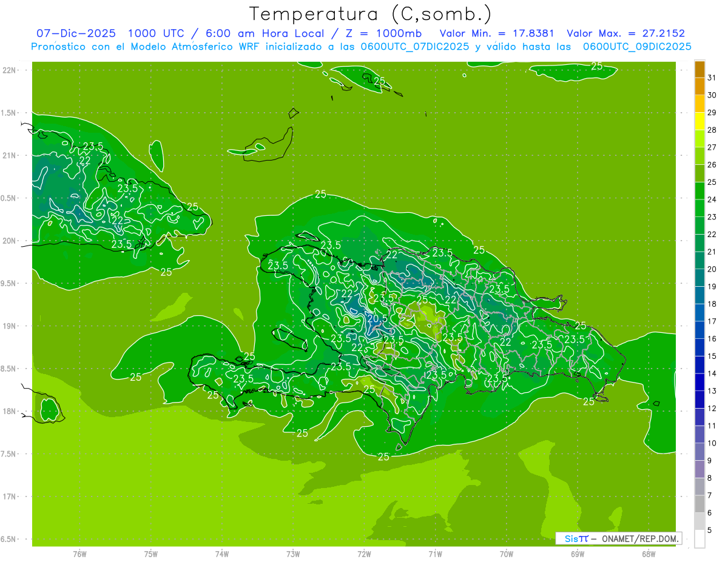Click the 76W longitude axis label

(x=79, y=554)
